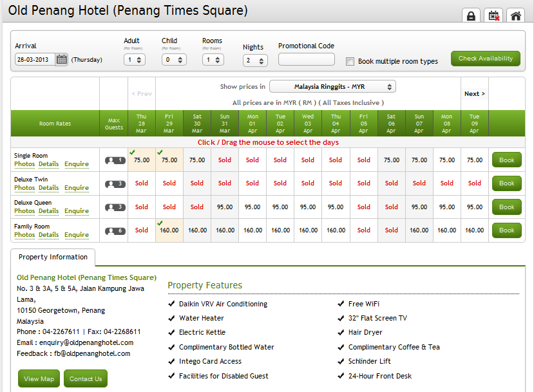Click Enquire for Deluxe Queen
This screenshot has width=534, height=392.
click(x=77, y=211)
